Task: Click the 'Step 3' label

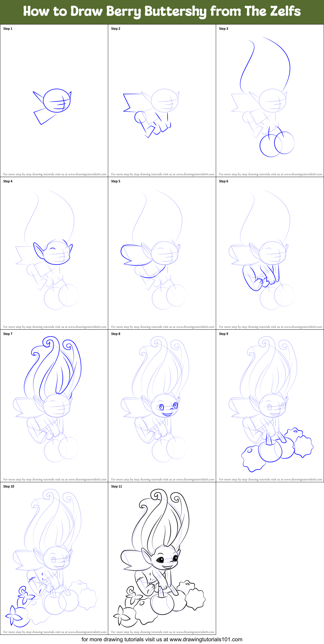Action: click(x=224, y=29)
